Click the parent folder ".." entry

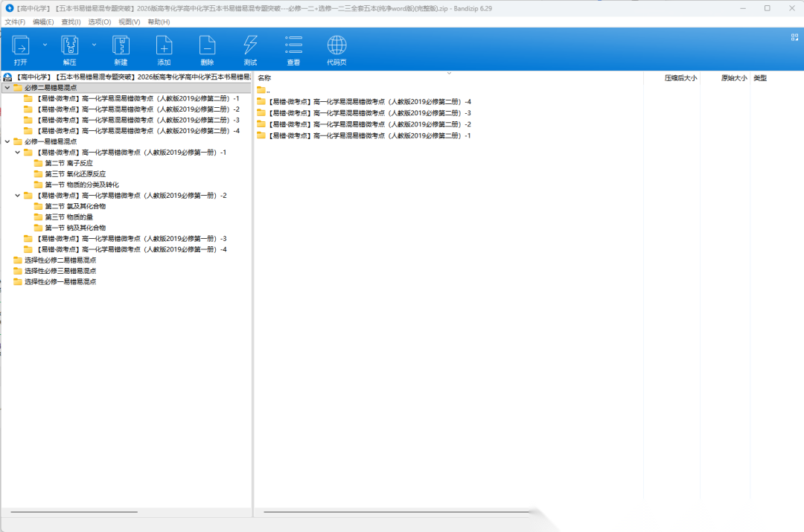coord(267,90)
